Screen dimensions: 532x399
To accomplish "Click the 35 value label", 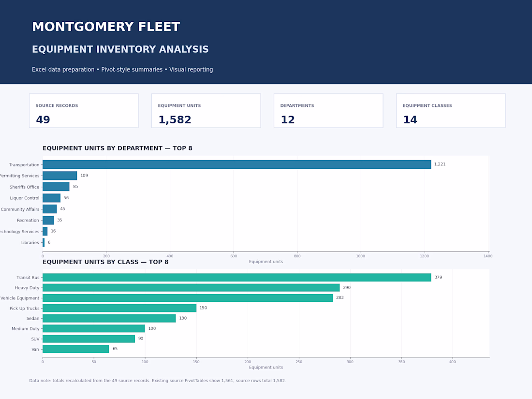I will (x=59, y=220).
